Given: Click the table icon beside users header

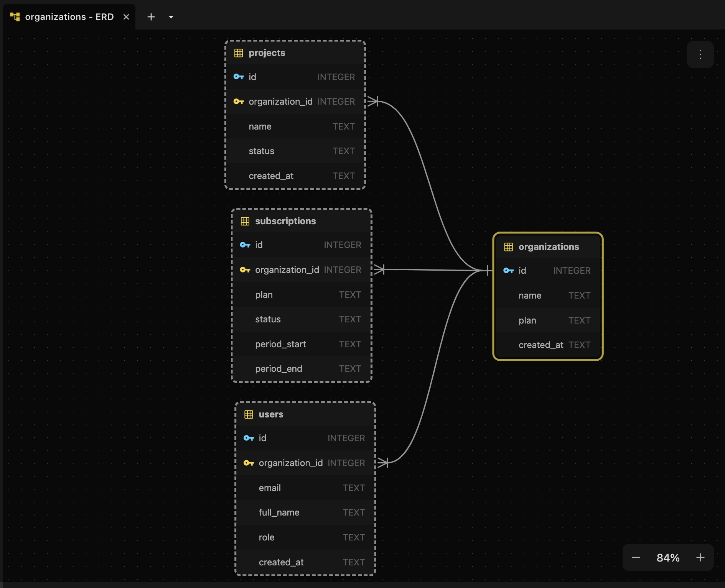Looking at the screenshot, I should (x=249, y=414).
